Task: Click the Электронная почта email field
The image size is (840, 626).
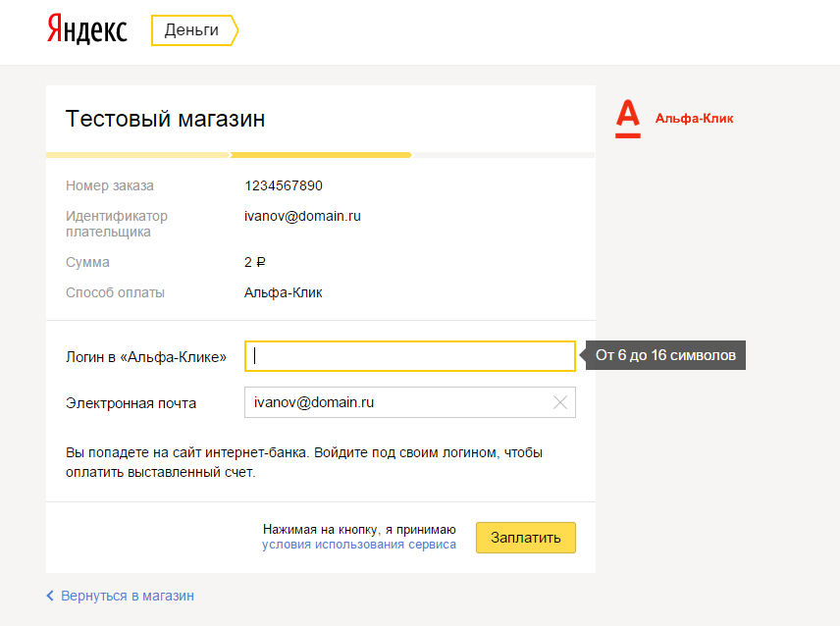Action: tap(410, 402)
